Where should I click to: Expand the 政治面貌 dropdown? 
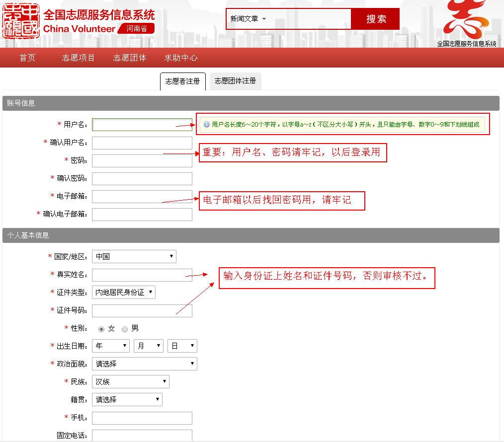tap(144, 364)
